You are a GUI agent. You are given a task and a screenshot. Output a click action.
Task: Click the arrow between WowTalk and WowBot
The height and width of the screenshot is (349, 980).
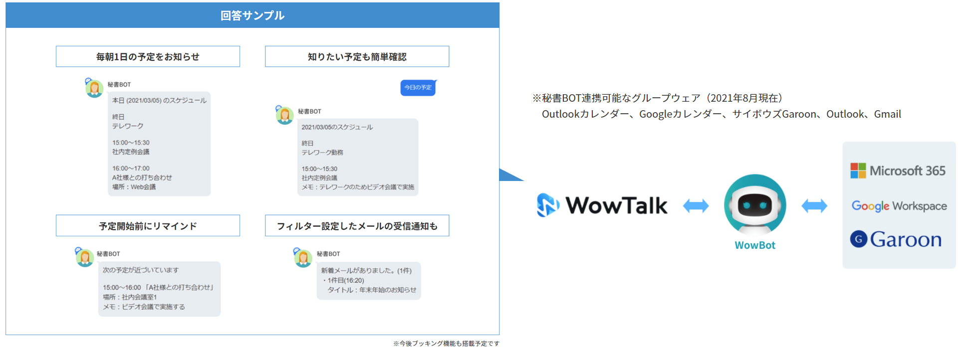click(x=696, y=205)
